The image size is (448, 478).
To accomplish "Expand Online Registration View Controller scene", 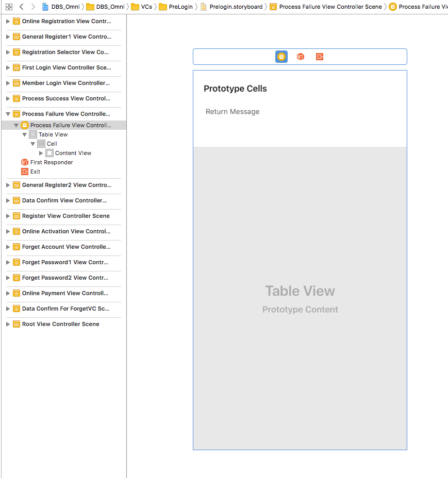I will (8, 21).
